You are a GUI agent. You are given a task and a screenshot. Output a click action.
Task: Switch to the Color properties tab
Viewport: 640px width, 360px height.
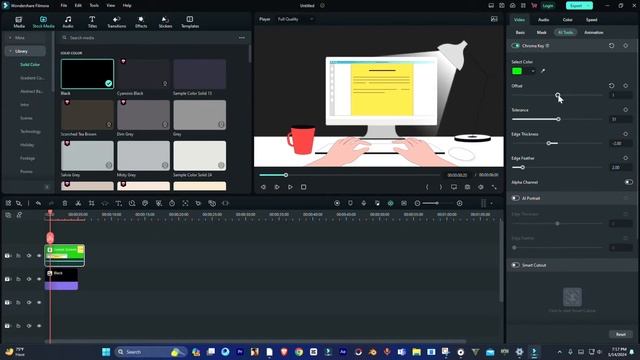tap(567, 20)
